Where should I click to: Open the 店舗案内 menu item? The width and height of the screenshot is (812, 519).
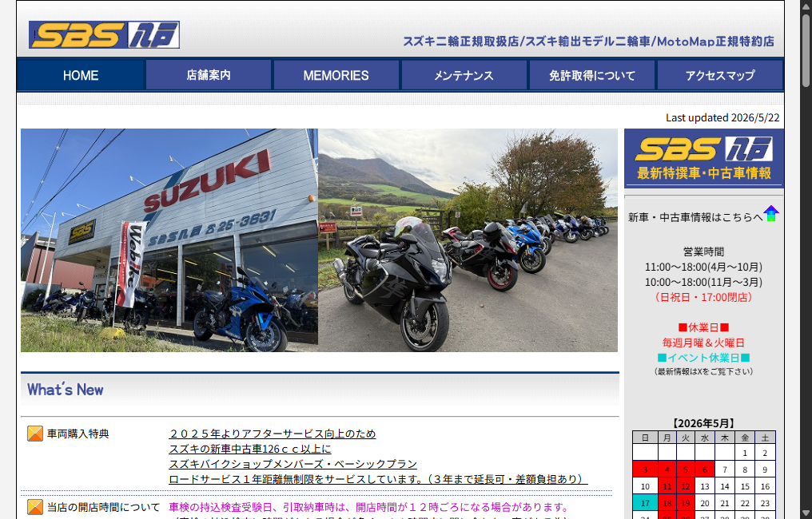(x=209, y=76)
